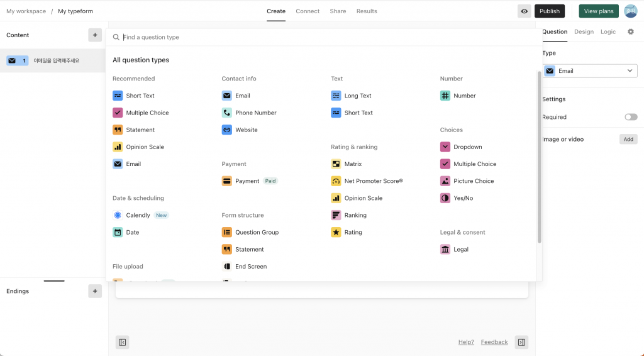Select Short Text under Text section
Viewport: 644px width, 356px height.
pyautogui.click(x=352, y=113)
